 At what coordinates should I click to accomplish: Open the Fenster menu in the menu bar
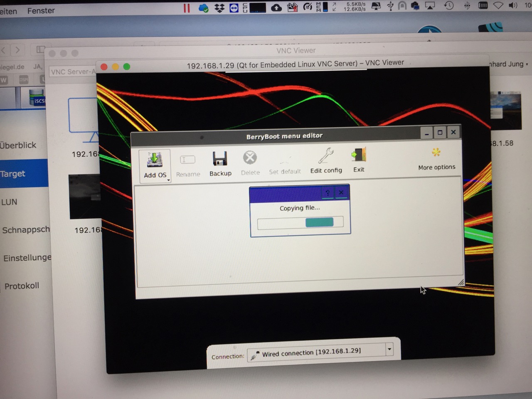coord(40,10)
